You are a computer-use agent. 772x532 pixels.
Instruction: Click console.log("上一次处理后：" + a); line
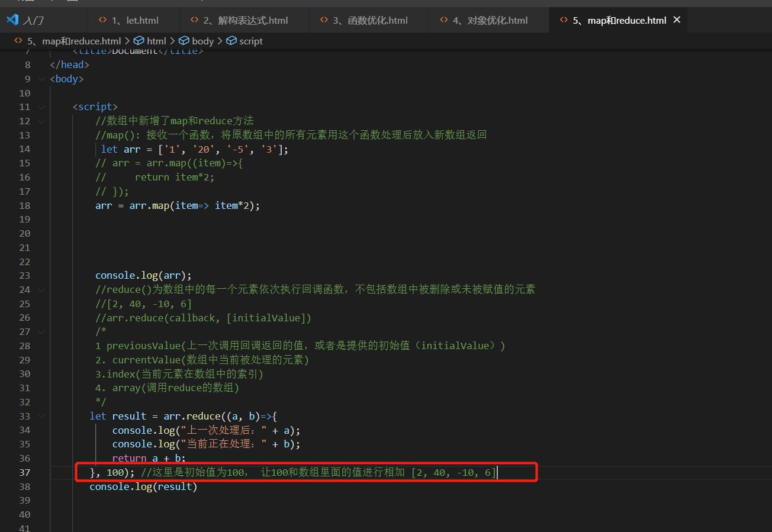(207, 430)
